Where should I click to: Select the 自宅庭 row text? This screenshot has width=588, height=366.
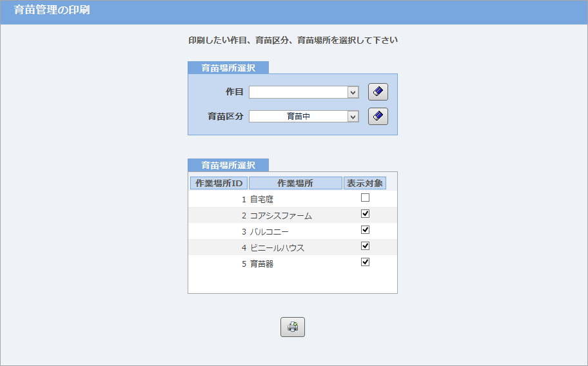262,199
